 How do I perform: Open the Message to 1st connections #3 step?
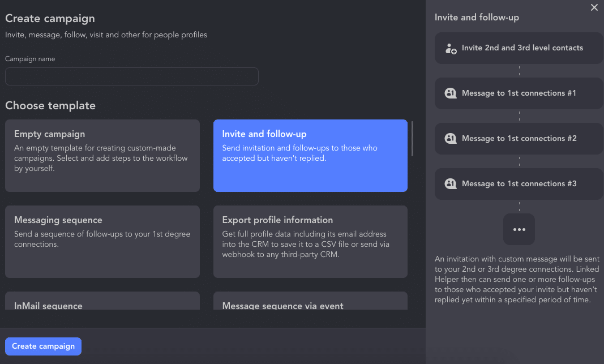tap(519, 184)
